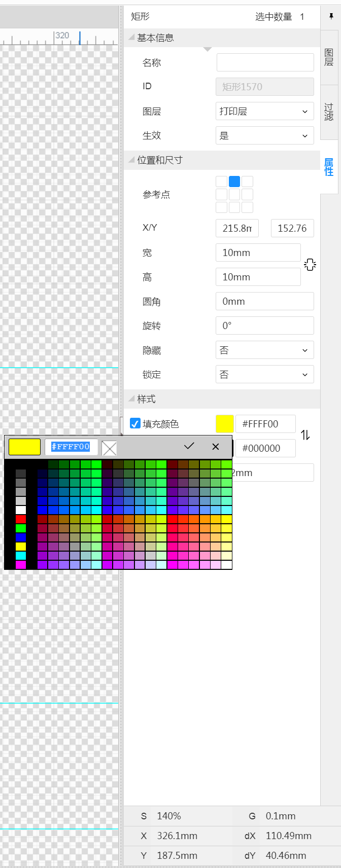The height and width of the screenshot is (868, 341).
Task: Switch to the 图层 side tab
Action: 329,57
